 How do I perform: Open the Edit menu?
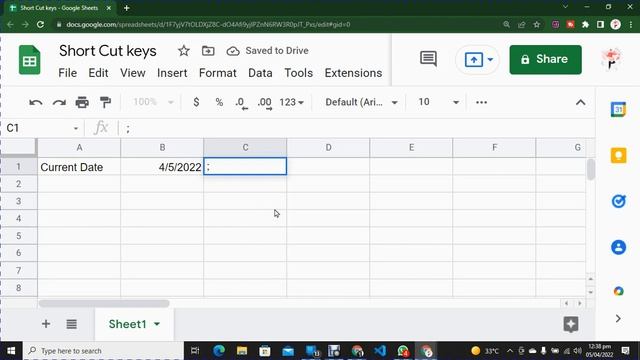tap(98, 73)
